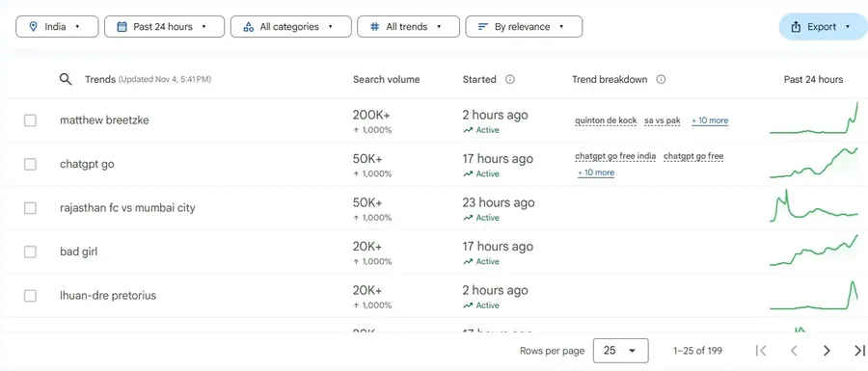Click the Export button

pyautogui.click(x=824, y=27)
